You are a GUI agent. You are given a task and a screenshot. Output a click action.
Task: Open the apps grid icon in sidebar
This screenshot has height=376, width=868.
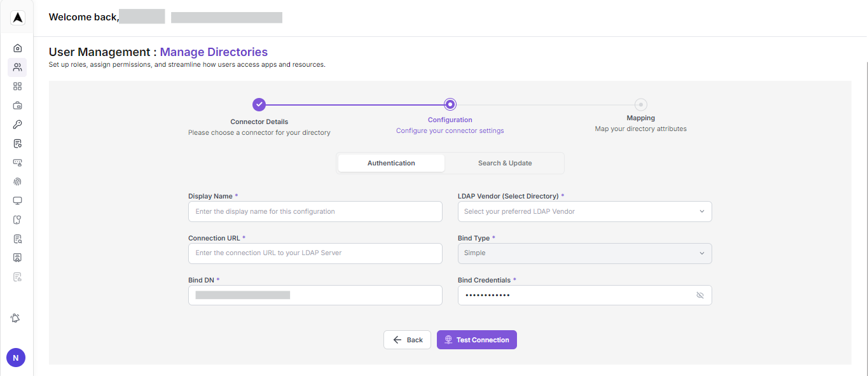coord(17,86)
